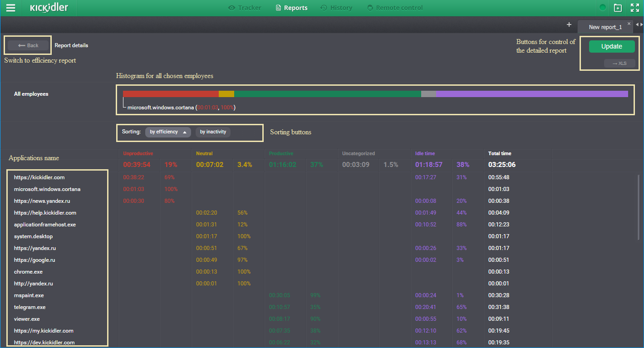Click the Report details label
The image size is (644, 348).
(71, 45)
